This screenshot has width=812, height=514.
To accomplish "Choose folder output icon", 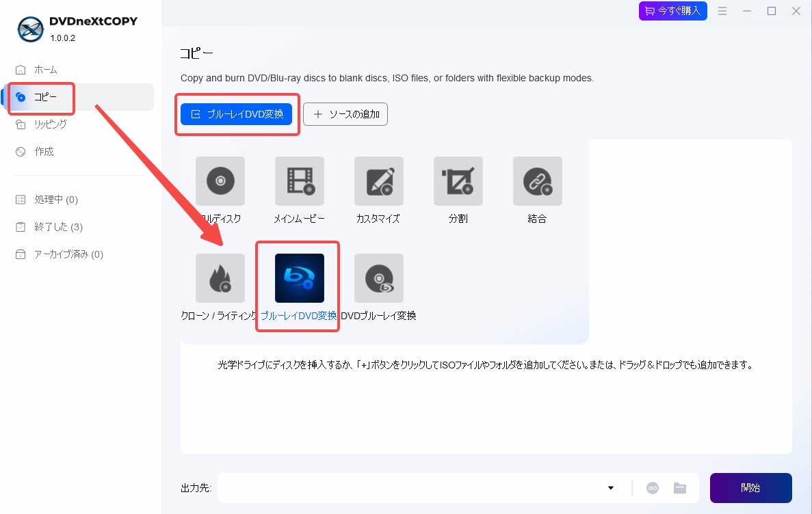I will point(680,487).
